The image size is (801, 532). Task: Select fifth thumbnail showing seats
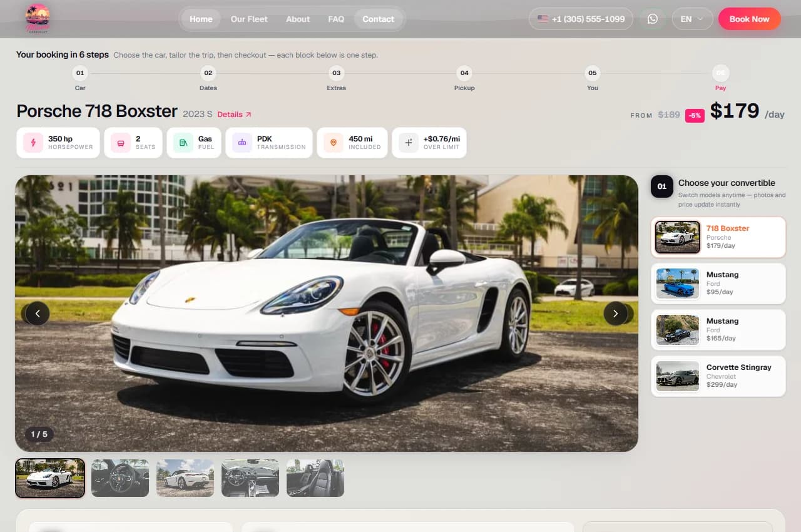click(315, 478)
